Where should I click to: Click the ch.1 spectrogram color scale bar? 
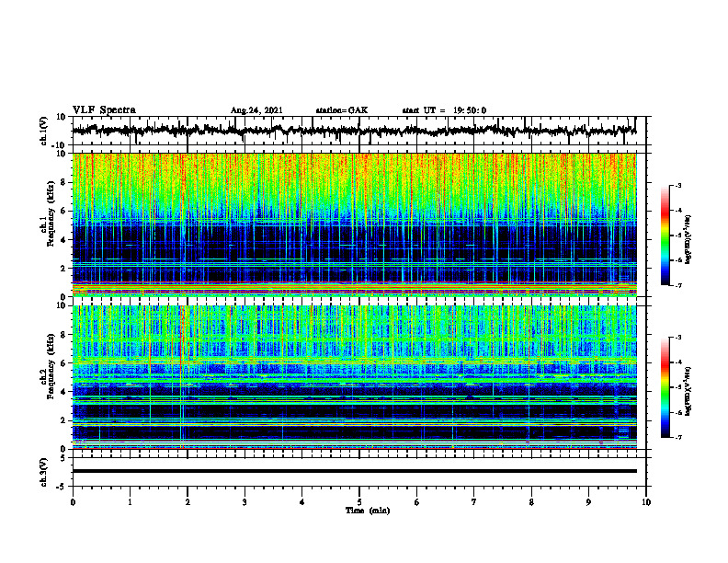pos(665,236)
